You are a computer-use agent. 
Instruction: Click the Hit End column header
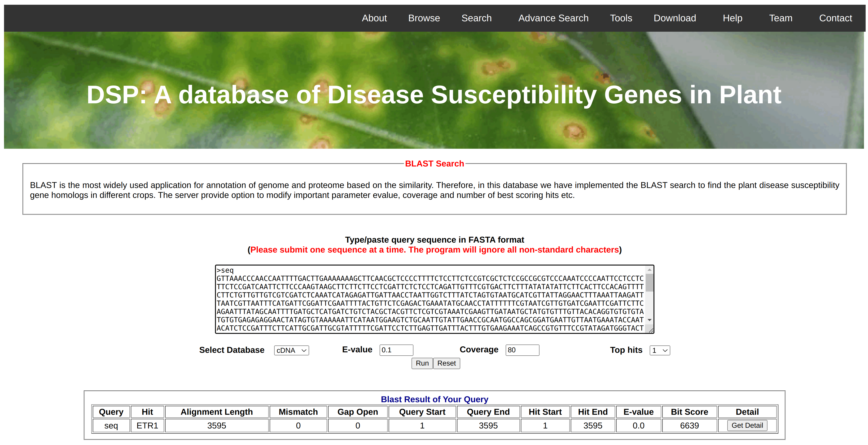coord(593,412)
